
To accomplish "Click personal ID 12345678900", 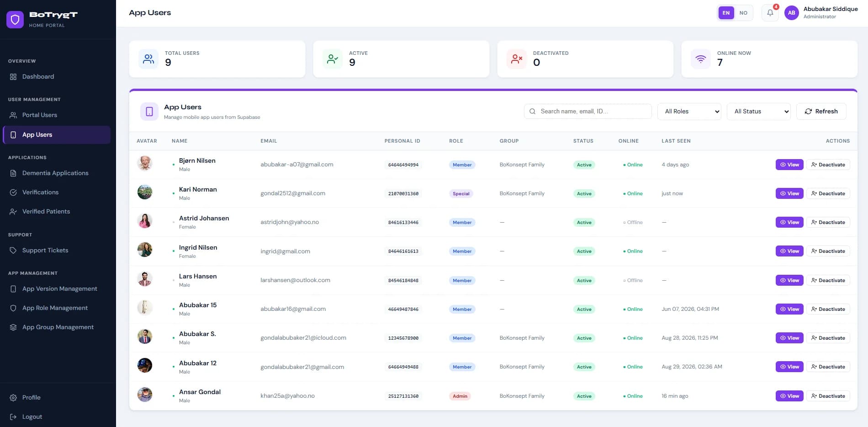I will pos(403,338).
